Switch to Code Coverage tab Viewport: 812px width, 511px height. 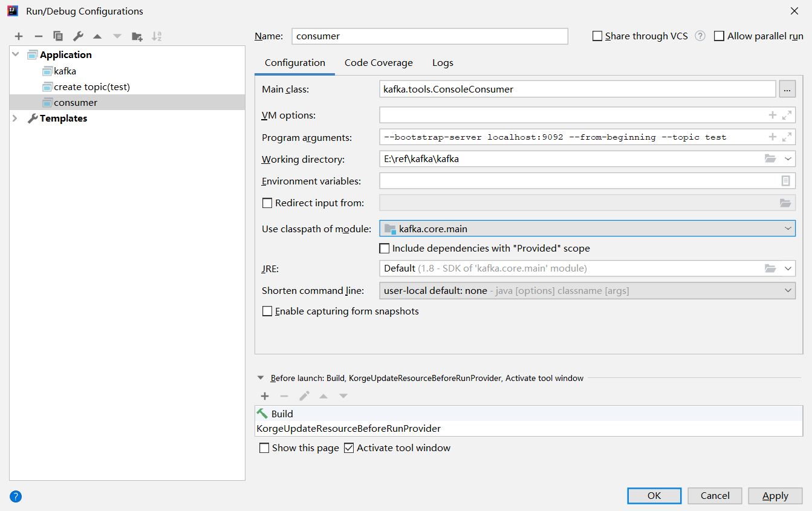(x=378, y=63)
